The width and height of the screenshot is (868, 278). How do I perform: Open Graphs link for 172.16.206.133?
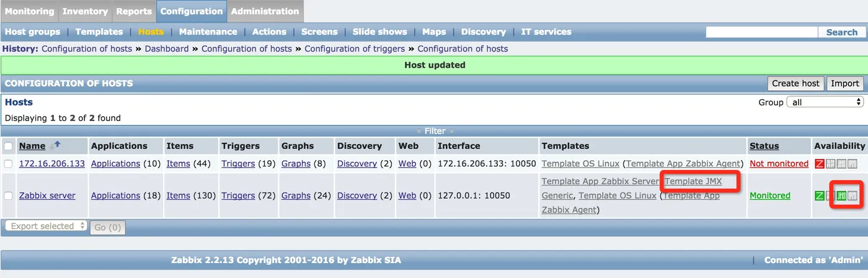[296, 164]
